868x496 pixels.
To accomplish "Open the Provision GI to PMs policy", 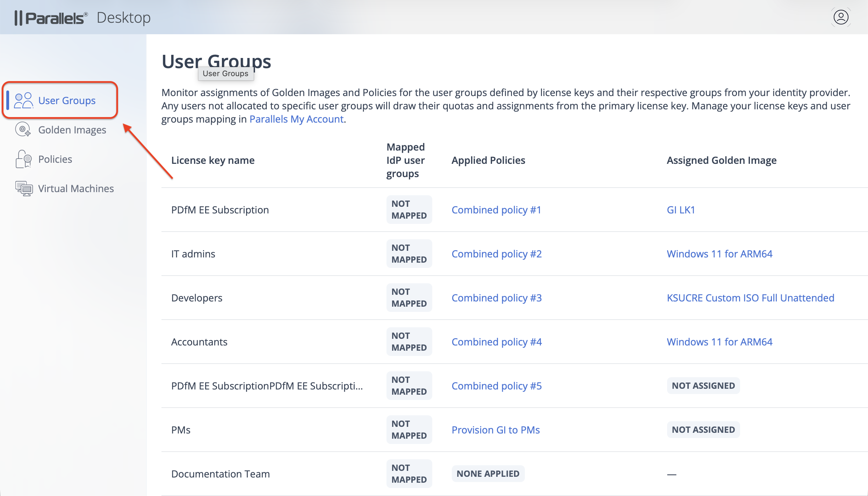I will pos(496,430).
